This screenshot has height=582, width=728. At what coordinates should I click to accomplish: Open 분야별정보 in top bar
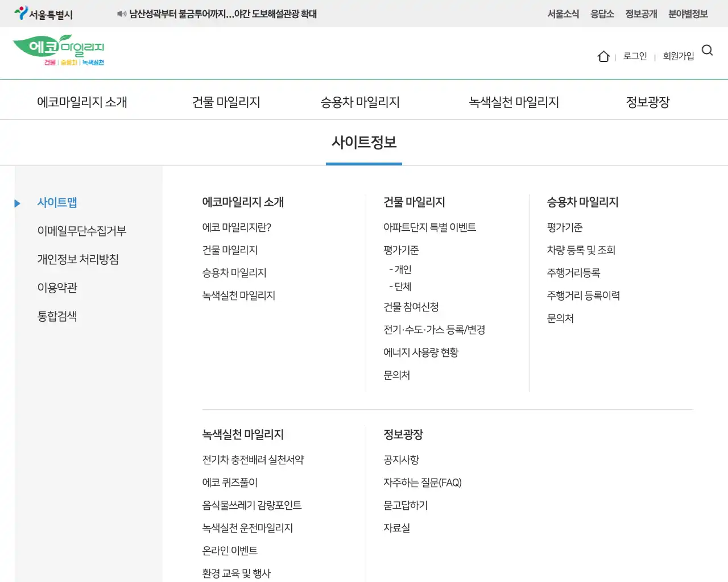688,14
